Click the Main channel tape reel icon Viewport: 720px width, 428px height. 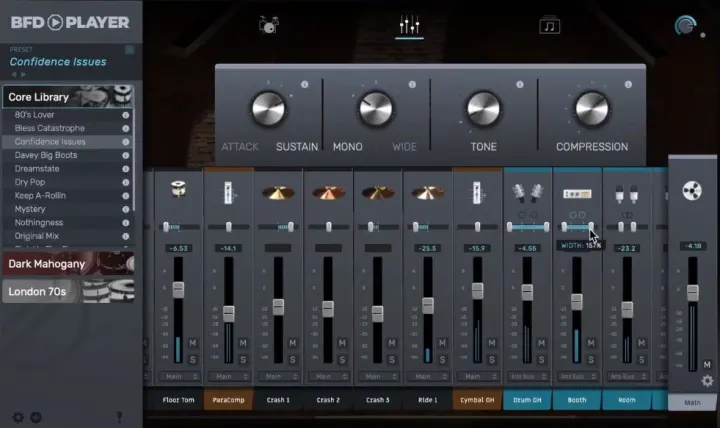pos(692,191)
